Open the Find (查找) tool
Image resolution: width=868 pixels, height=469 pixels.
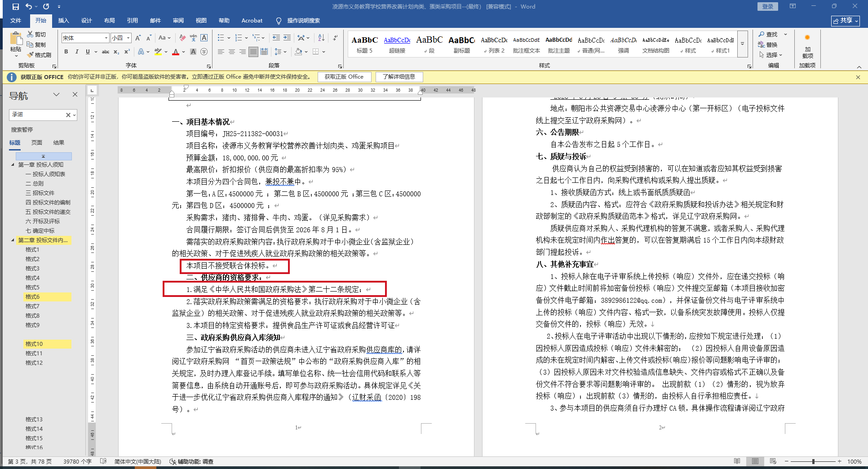point(768,34)
